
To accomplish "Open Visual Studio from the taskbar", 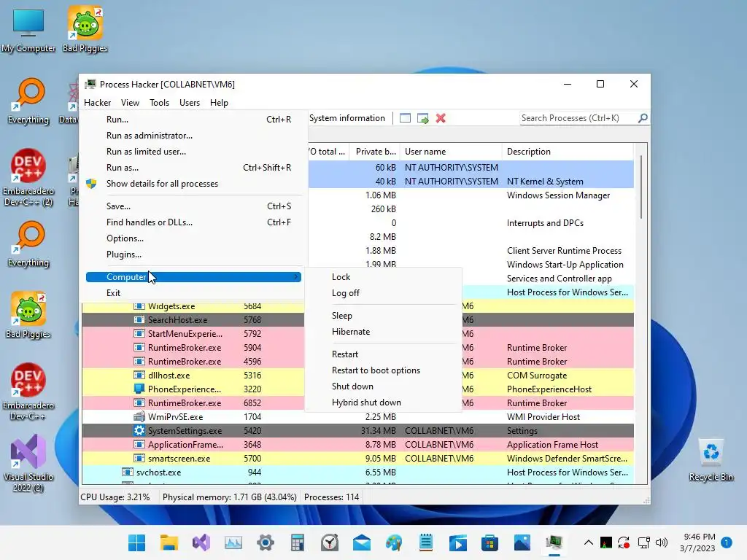I will [x=201, y=542].
